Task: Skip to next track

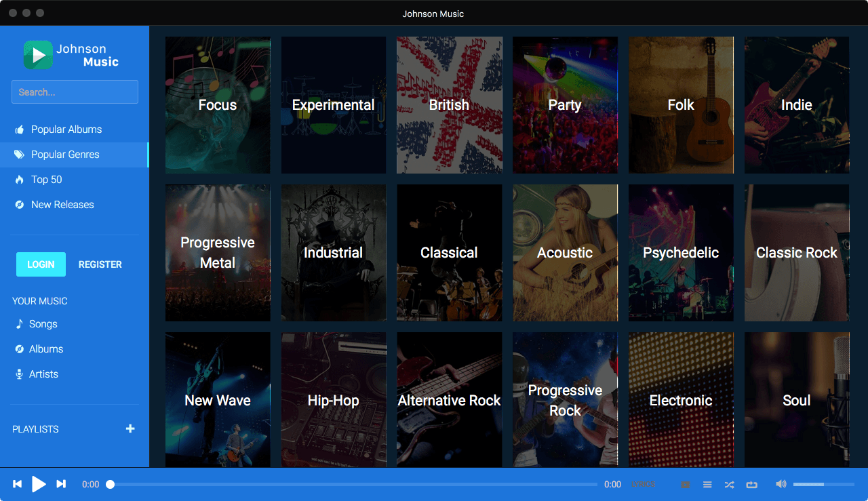Action: click(x=61, y=484)
